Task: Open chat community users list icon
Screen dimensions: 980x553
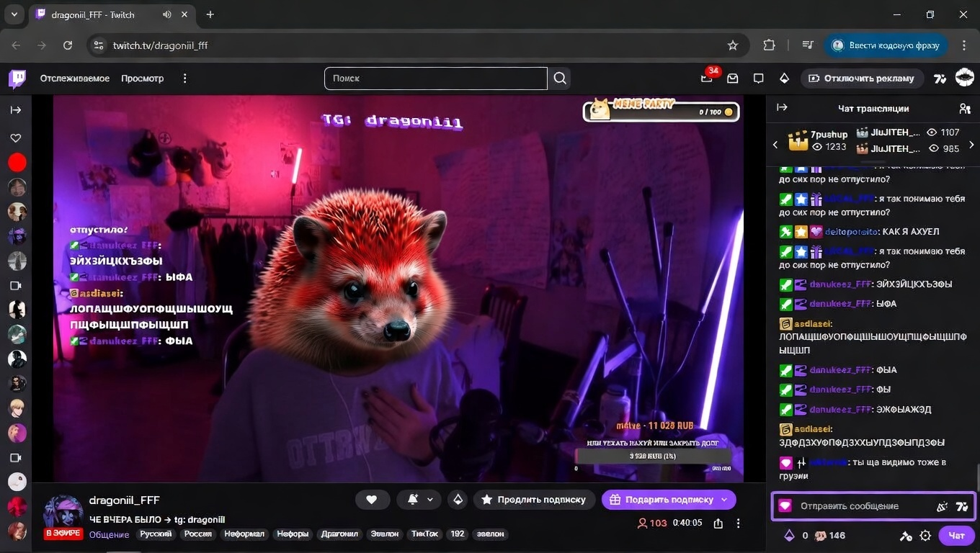Action: (x=964, y=109)
